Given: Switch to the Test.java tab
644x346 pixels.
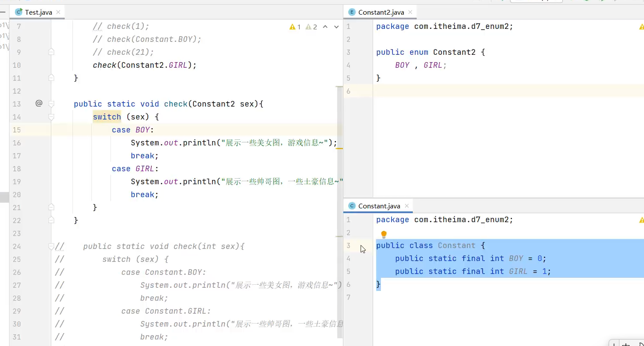Looking at the screenshot, I should [x=34, y=12].
